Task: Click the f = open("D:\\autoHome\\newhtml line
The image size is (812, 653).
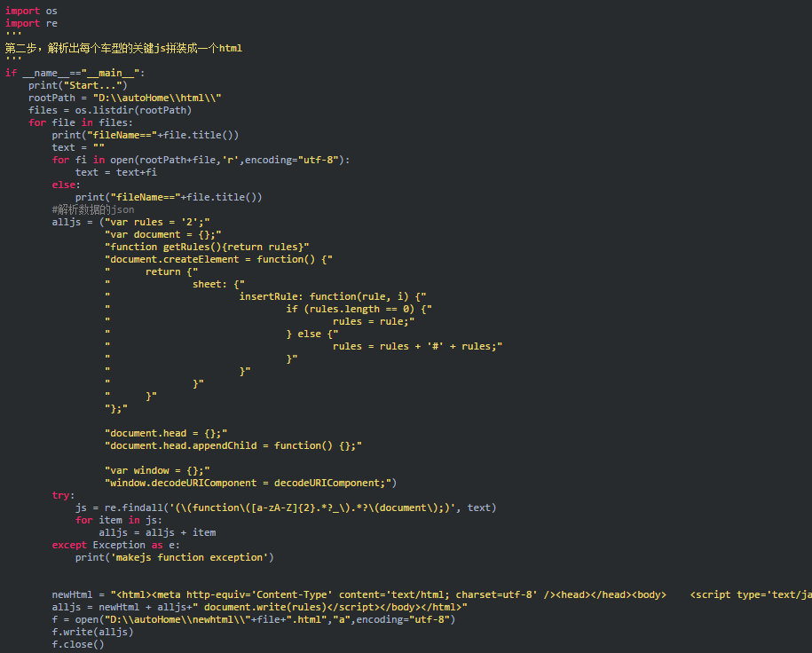Action: tap(254, 620)
